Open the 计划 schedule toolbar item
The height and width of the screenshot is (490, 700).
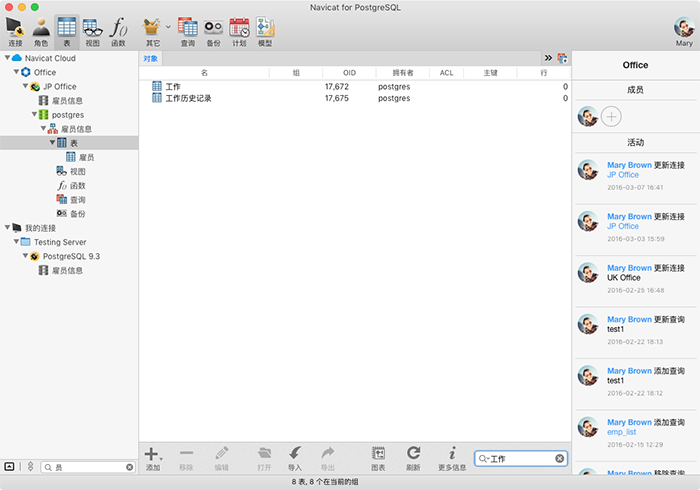pyautogui.click(x=239, y=31)
